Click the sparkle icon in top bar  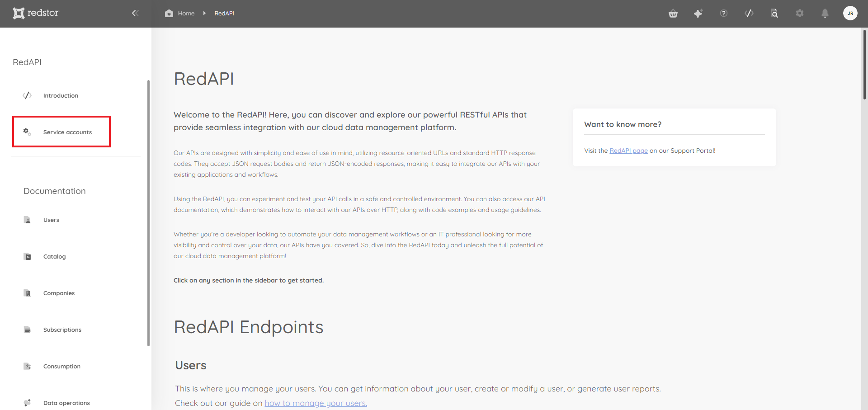point(698,13)
